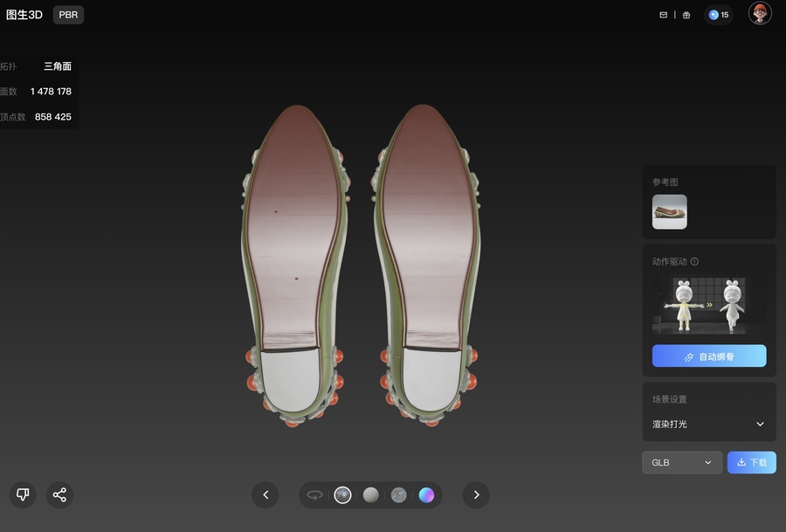This screenshot has width=786, height=532.
Task: Click the share icon
Action: tap(59, 494)
